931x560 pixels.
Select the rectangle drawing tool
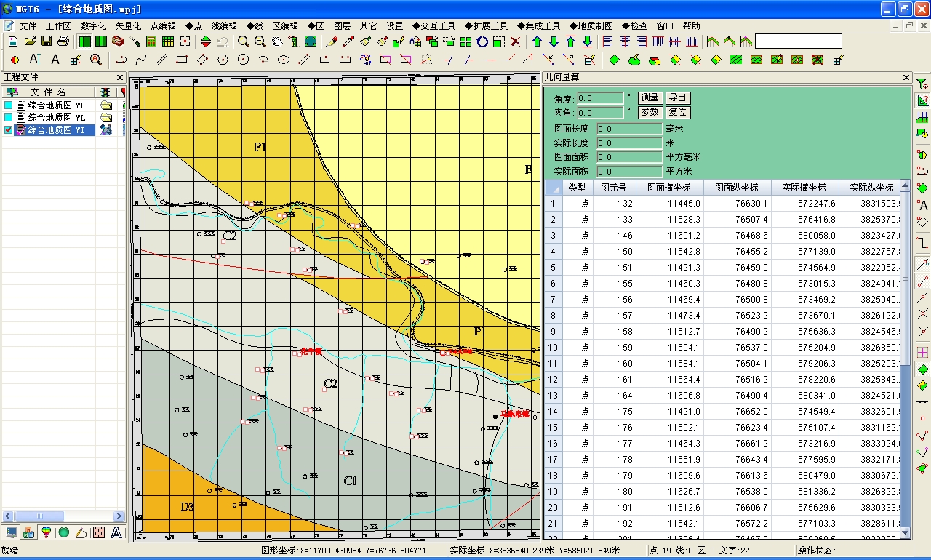[182, 60]
